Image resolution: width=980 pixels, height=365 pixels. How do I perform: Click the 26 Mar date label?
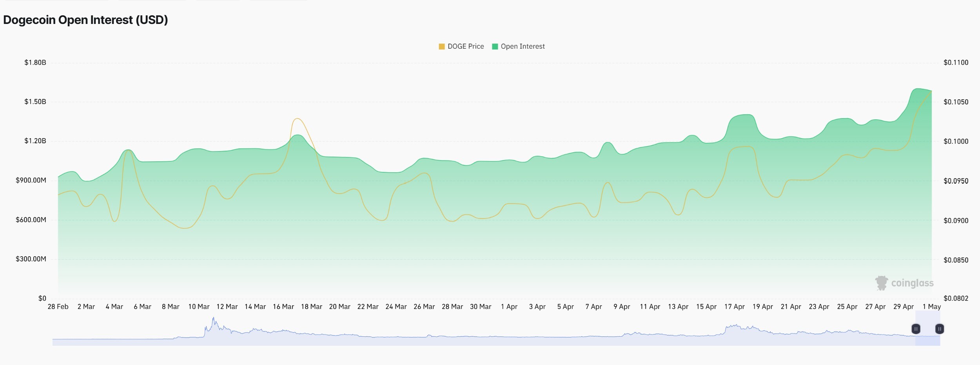click(x=424, y=307)
